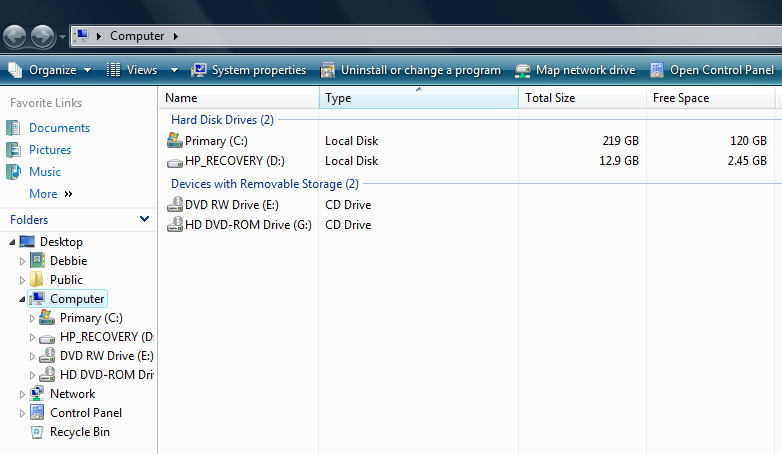
Task: Click the Back navigation arrow button
Action: pos(14,37)
